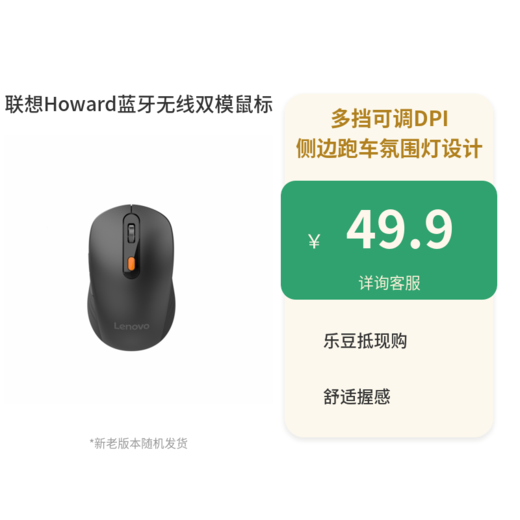Click the *新老版本随机发货 footnote
520x520 pixels.
pyautogui.click(x=138, y=443)
